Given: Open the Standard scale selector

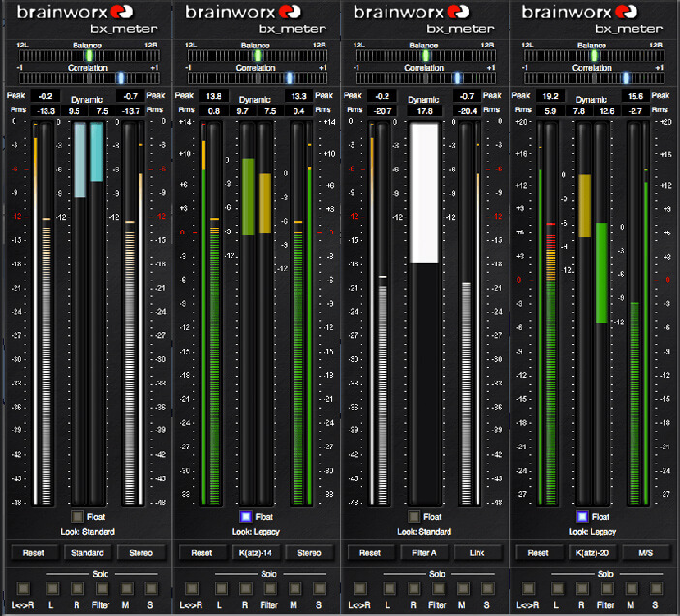Looking at the screenshot, I should click(x=90, y=553).
